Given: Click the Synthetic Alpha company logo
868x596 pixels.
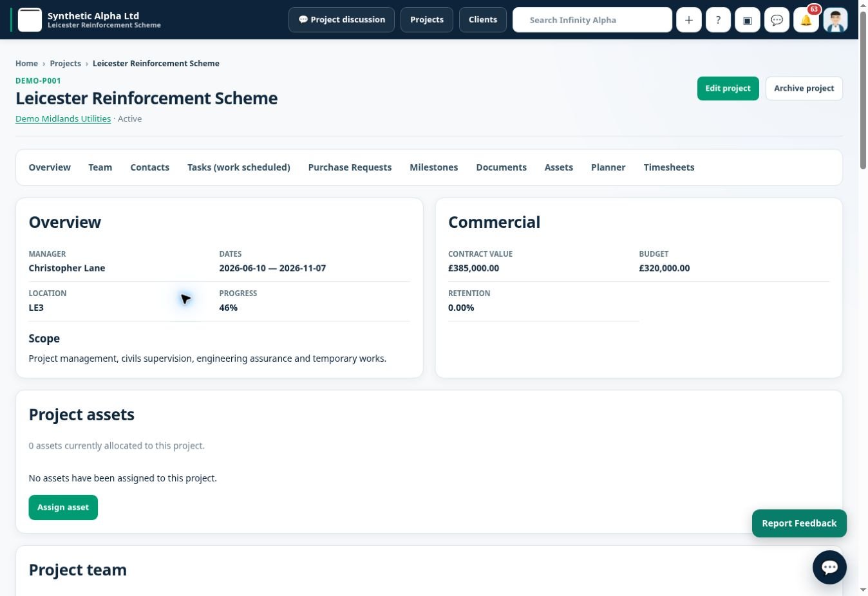Looking at the screenshot, I should (x=30, y=20).
